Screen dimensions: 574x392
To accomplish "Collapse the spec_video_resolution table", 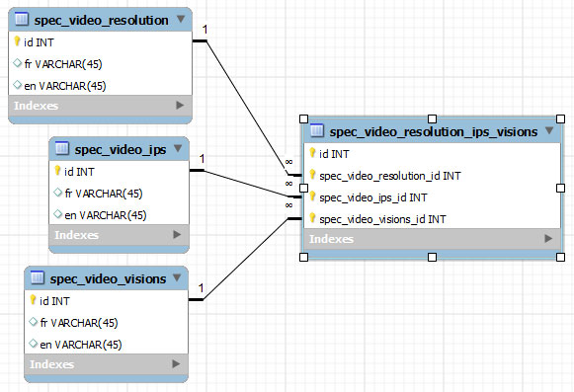I will click(x=181, y=19).
